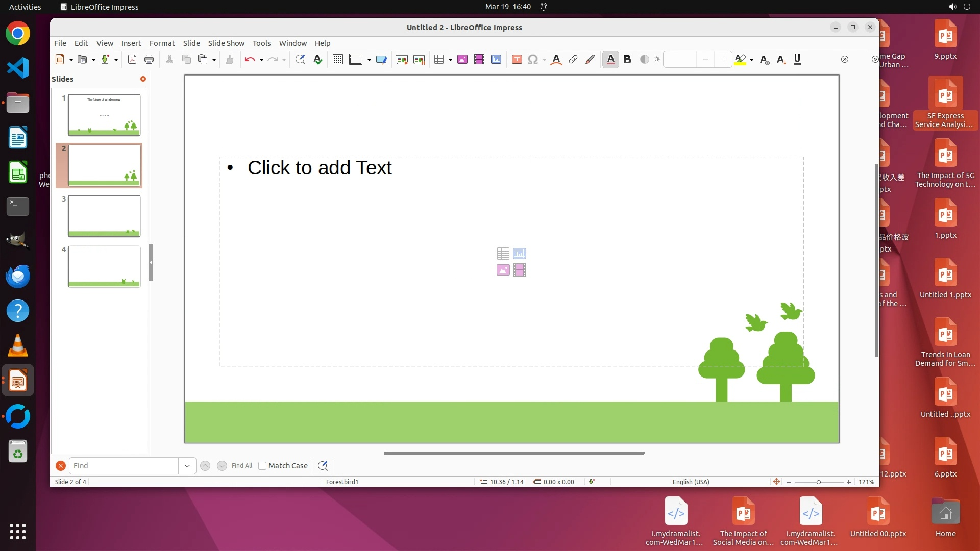Insert a Chart from toolbar
Screen dimensions: 980x551
pos(496,60)
